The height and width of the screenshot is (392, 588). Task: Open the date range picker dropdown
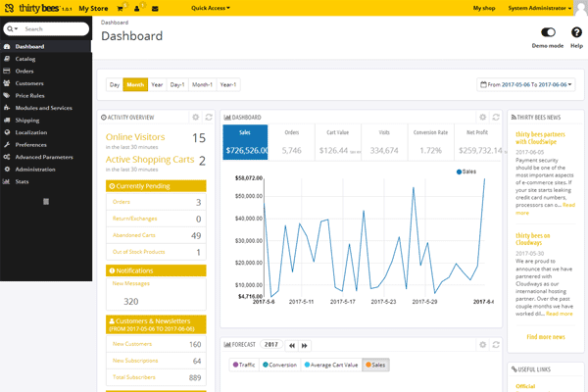(x=527, y=84)
